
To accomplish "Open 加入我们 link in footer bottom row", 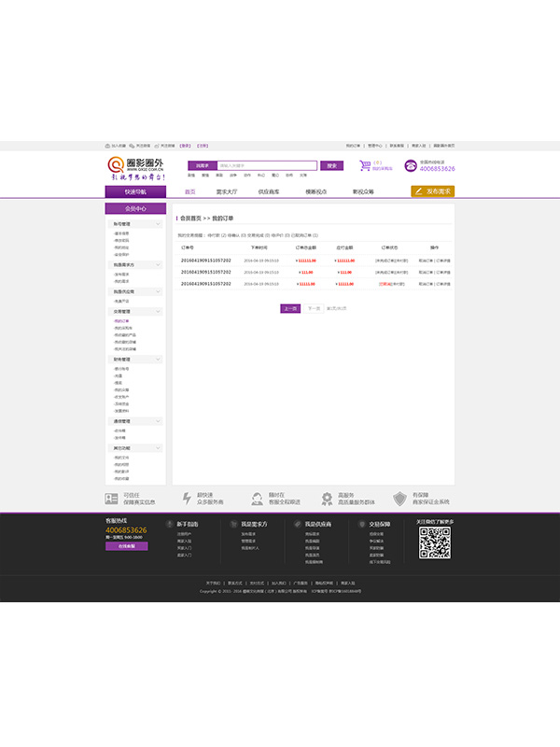I will click(278, 583).
